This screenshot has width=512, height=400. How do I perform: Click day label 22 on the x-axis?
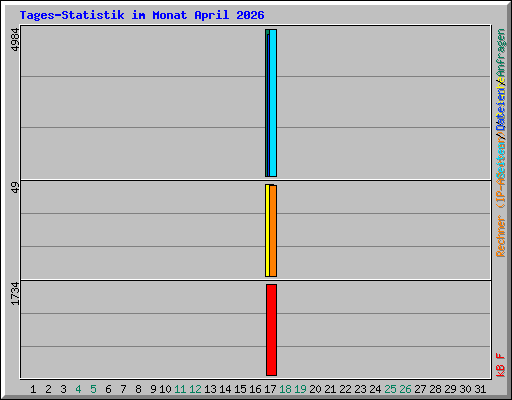pos(345,389)
